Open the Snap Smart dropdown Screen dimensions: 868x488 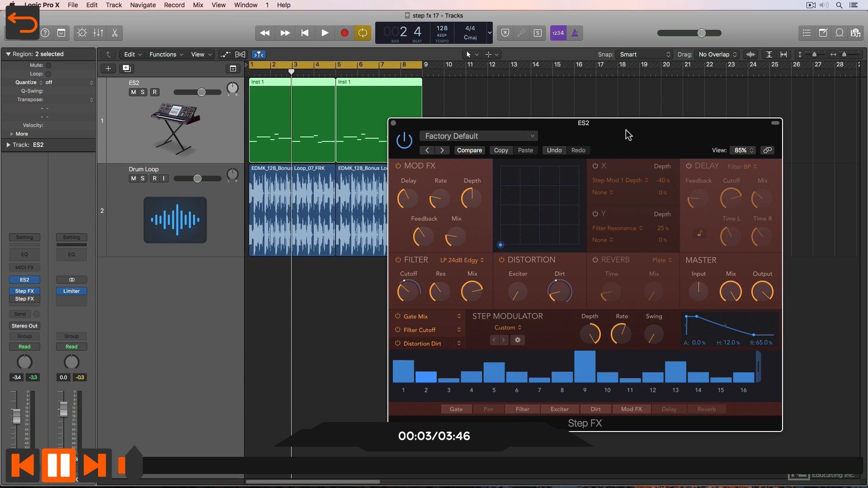(x=644, y=55)
